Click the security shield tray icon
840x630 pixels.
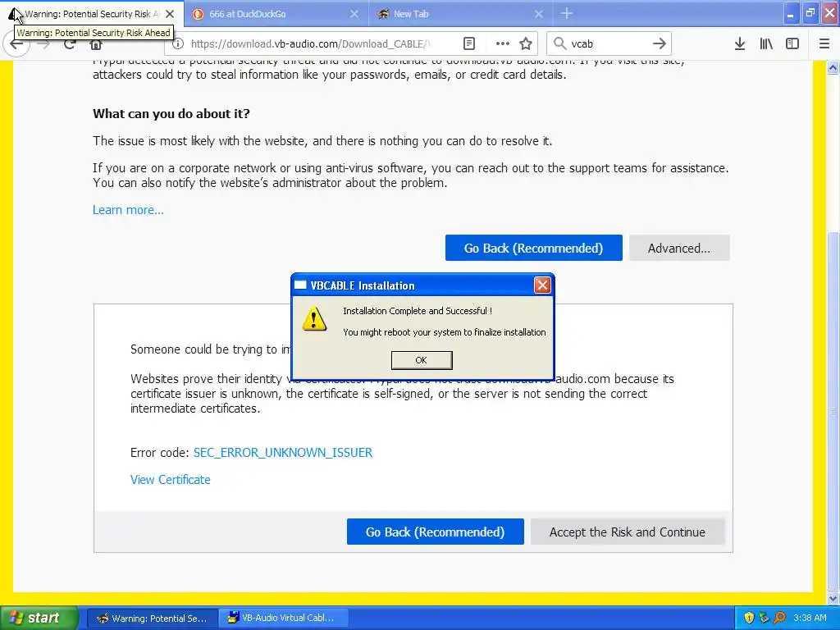pos(749,618)
